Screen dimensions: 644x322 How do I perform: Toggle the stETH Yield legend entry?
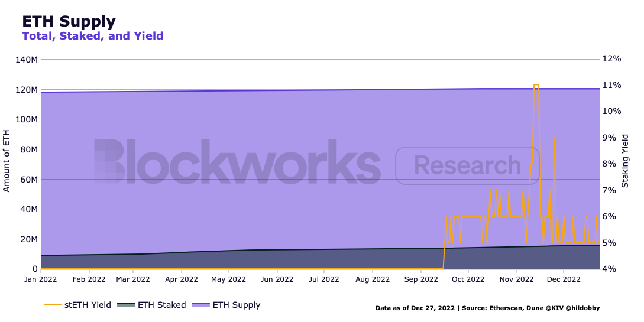click(x=86, y=305)
